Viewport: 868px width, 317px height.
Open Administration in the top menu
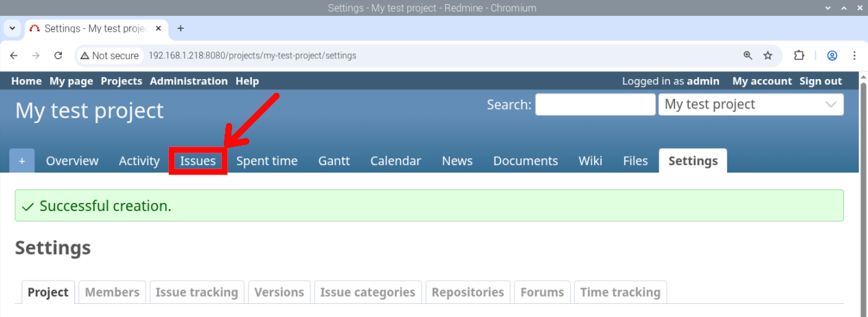coord(189,81)
